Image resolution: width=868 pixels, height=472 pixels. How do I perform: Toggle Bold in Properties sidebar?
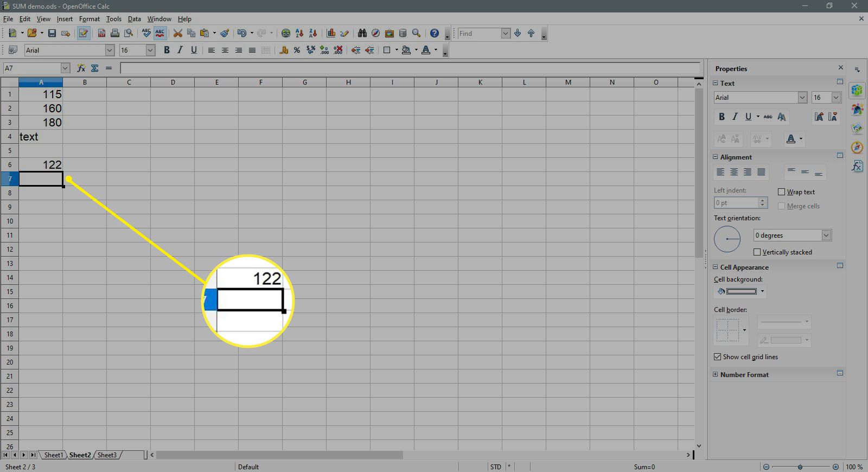[722, 117]
